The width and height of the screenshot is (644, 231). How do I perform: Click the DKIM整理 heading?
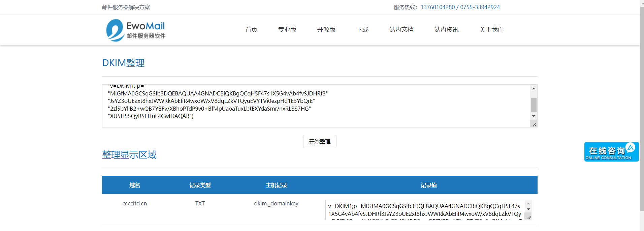123,63
